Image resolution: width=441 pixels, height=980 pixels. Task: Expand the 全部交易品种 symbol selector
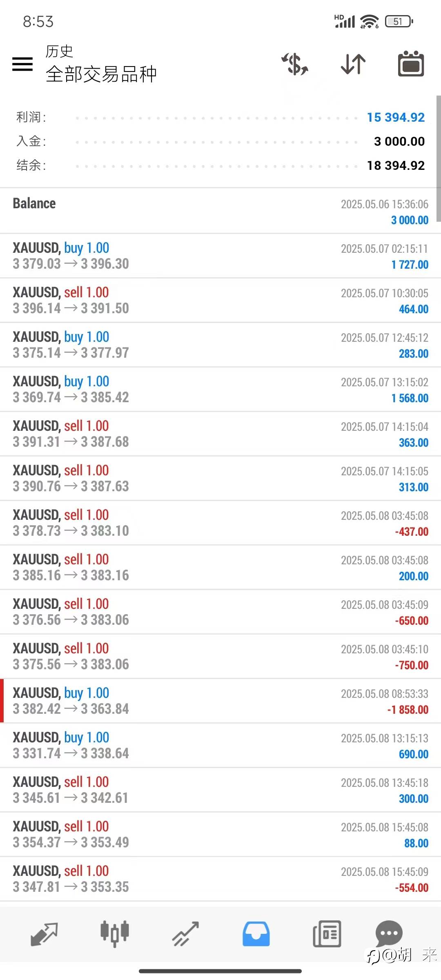(101, 74)
